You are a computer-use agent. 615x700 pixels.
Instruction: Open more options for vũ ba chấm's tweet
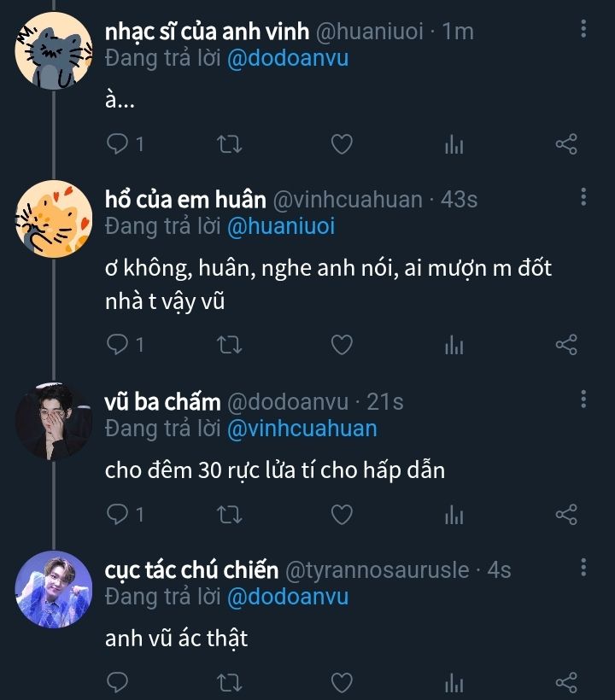[x=583, y=400]
